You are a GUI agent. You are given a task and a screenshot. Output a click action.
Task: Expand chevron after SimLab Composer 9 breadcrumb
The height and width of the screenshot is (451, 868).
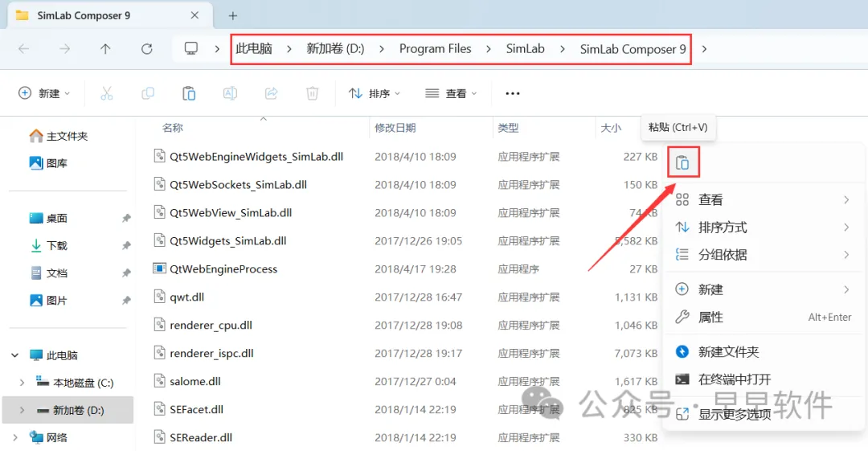pyautogui.click(x=704, y=49)
